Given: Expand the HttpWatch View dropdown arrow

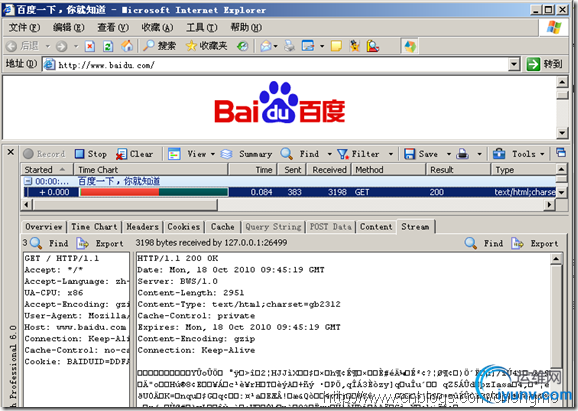Looking at the screenshot, I should [x=213, y=154].
